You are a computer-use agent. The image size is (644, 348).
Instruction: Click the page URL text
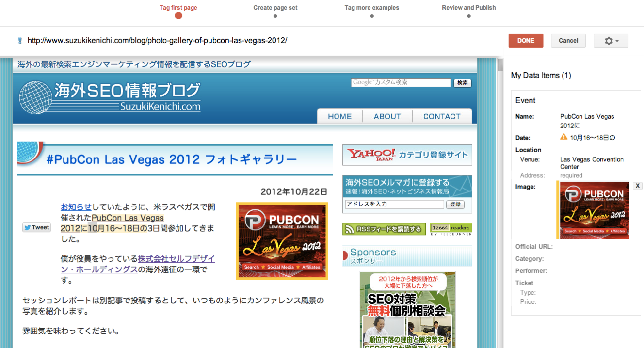click(157, 40)
